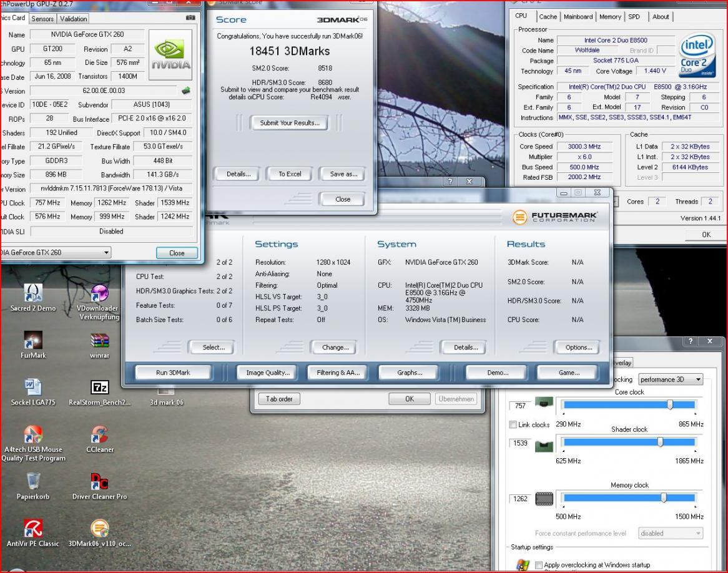Viewport: 728px width, 573px height.
Task: Click the Demo button in 3DMark06
Action: point(497,373)
